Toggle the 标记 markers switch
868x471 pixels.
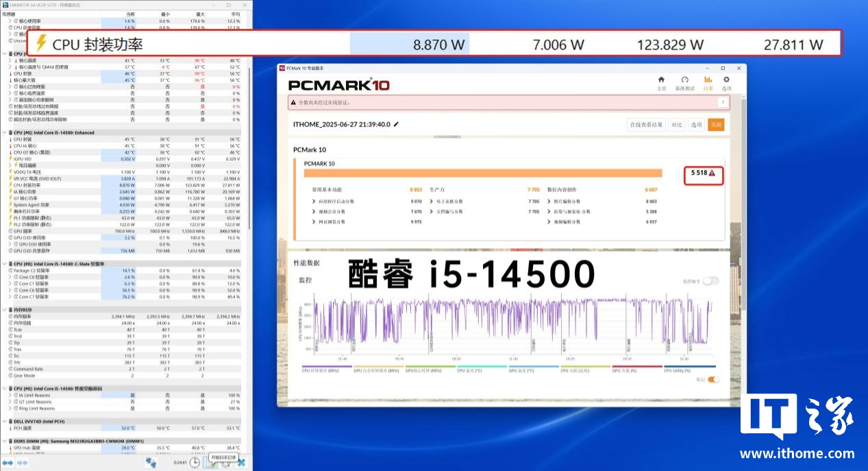point(713,379)
